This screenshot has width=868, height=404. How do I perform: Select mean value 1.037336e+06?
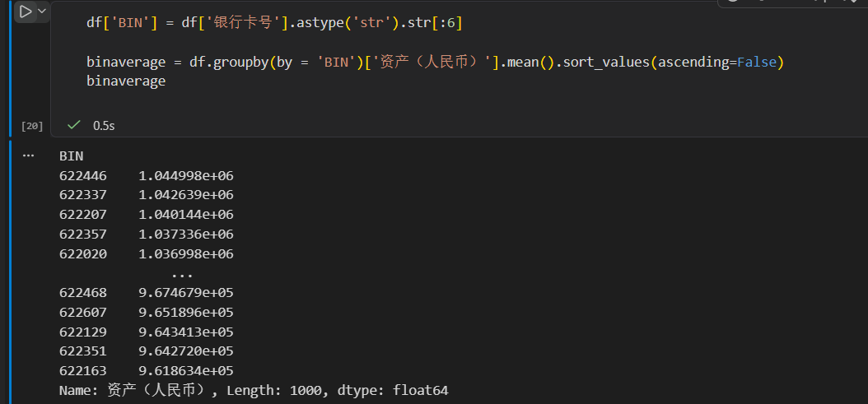[186, 235]
